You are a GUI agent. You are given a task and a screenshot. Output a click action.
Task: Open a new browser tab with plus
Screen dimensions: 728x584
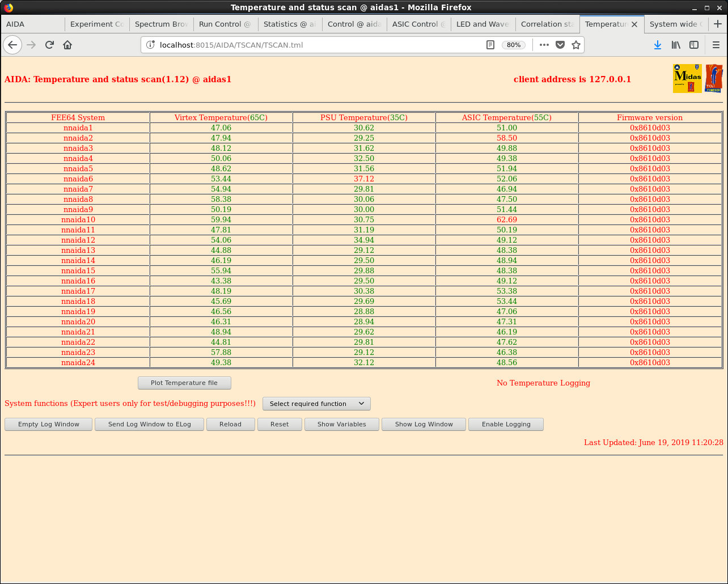coord(718,24)
